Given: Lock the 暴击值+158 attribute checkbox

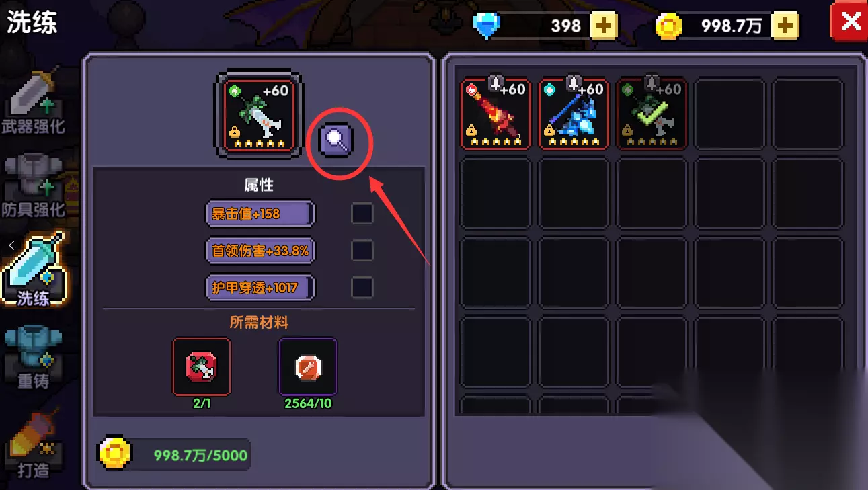Looking at the screenshot, I should tap(362, 214).
